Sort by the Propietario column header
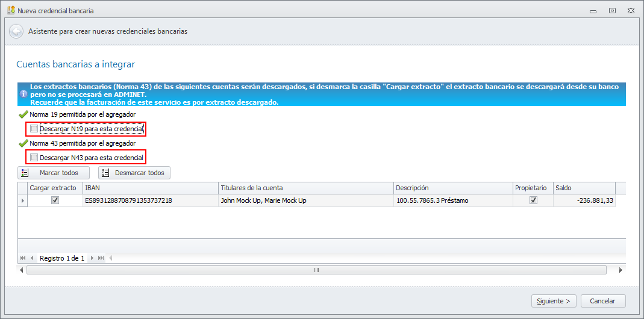The image size is (644, 319). 533,188
